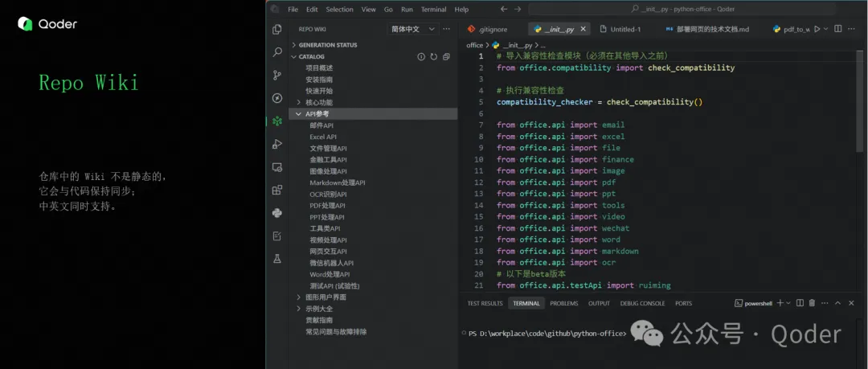Run the Python file with play button

click(x=817, y=29)
